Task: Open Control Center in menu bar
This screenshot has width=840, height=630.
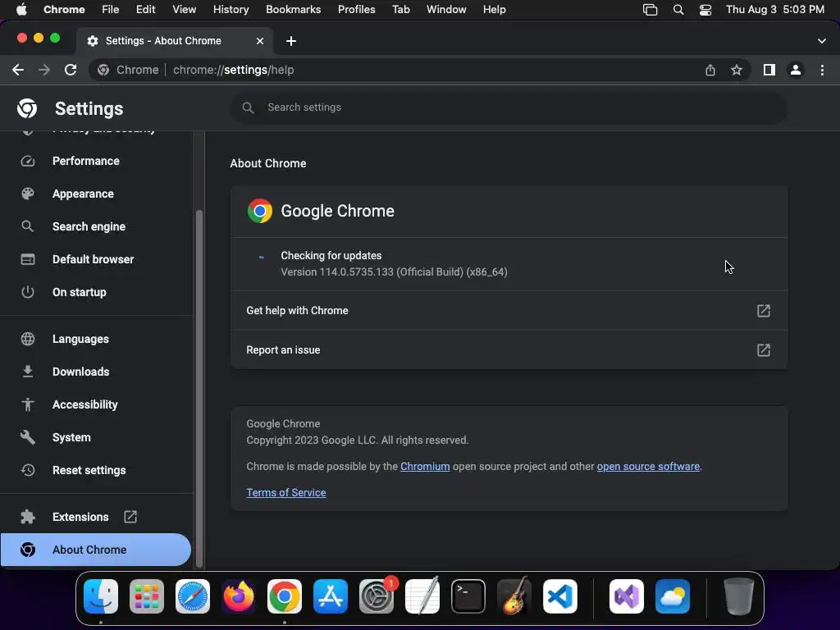Action: pyautogui.click(x=705, y=10)
